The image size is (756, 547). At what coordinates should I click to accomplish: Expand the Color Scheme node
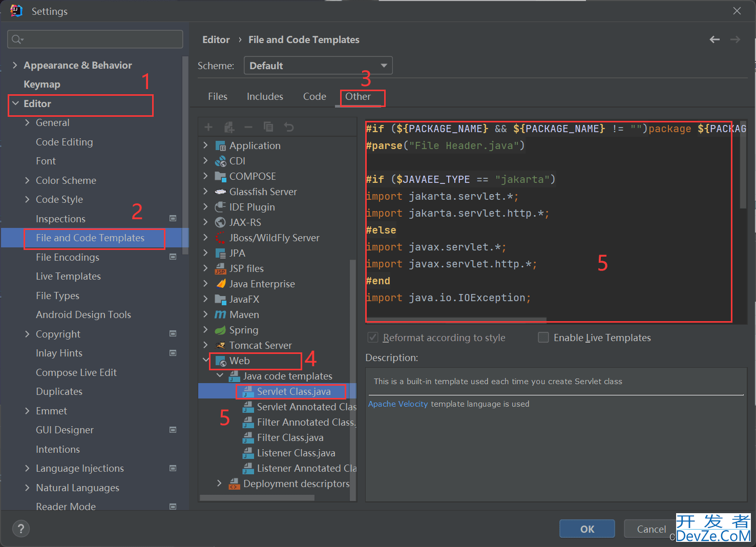(x=27, y=180)
